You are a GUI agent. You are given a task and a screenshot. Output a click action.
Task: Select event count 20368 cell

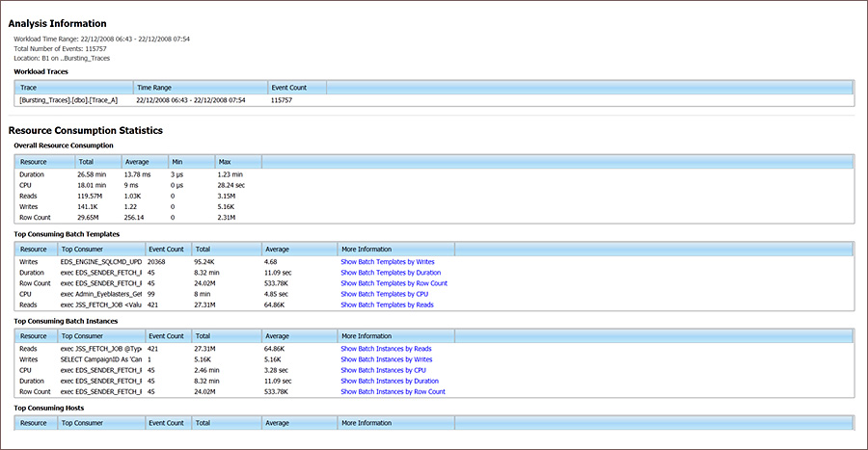tap(156, 262)
